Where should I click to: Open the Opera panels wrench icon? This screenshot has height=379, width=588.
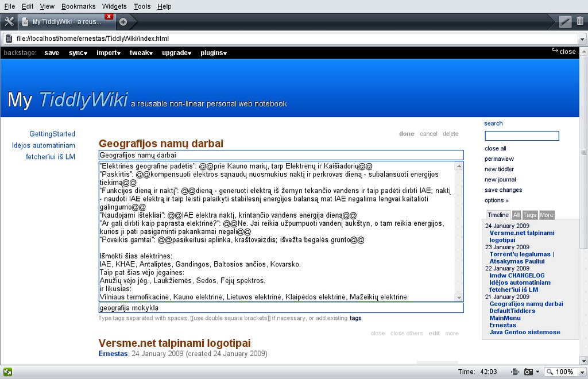[x=9, y=22]
